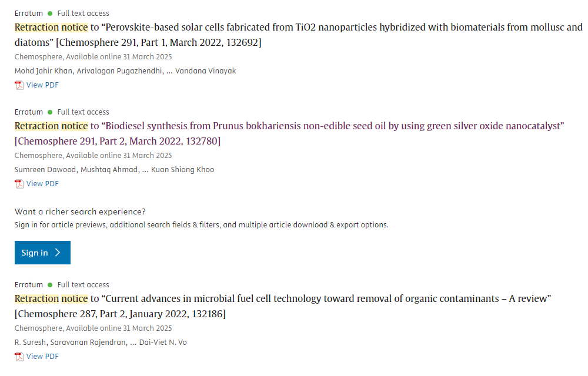Click the ellipsis after Arivalagan Pugazhendhi
Screen dimensions: 588x376
pos(169,72)
